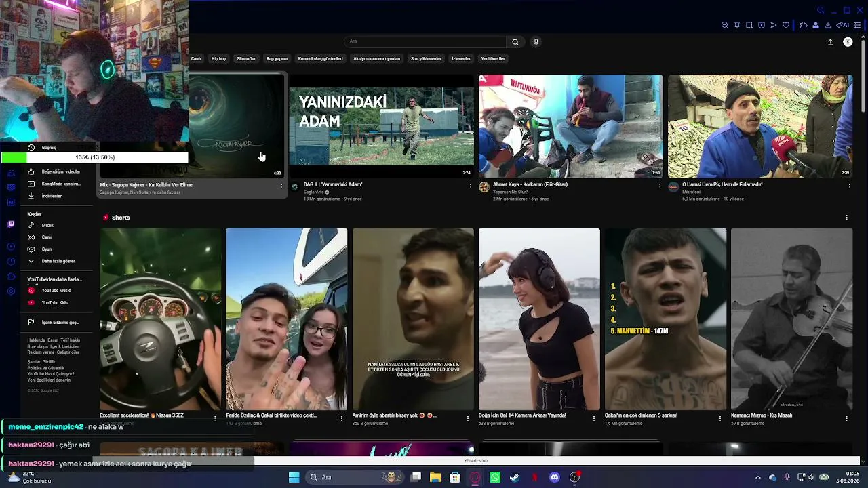Open Discord from the taskbar
This screenshot has height=488, width=868.
(x=555, y=477)
